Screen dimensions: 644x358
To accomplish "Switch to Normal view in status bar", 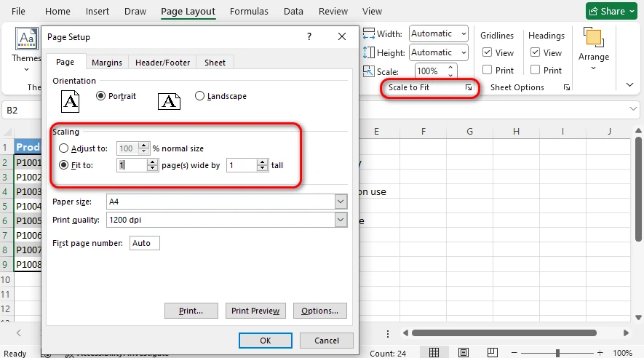I will tap(434, 353).
